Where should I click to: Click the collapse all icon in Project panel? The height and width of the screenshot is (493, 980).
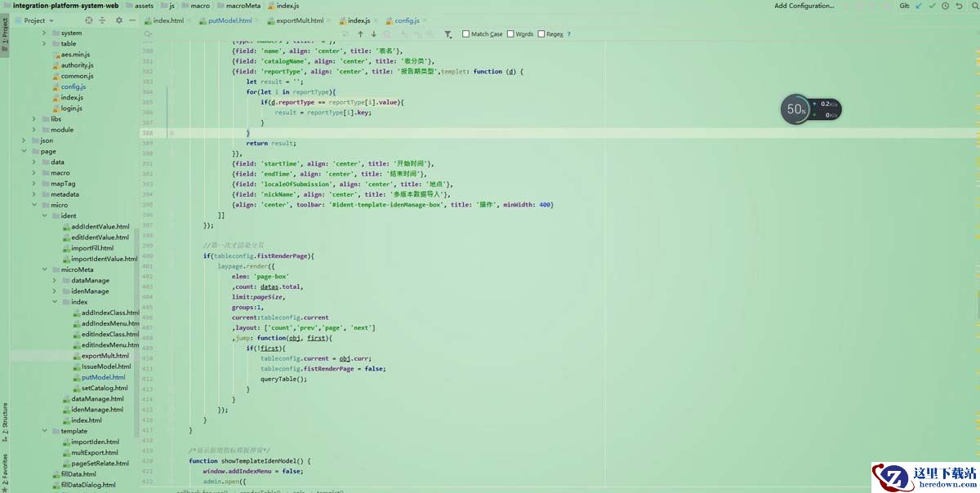click(104, 20)
